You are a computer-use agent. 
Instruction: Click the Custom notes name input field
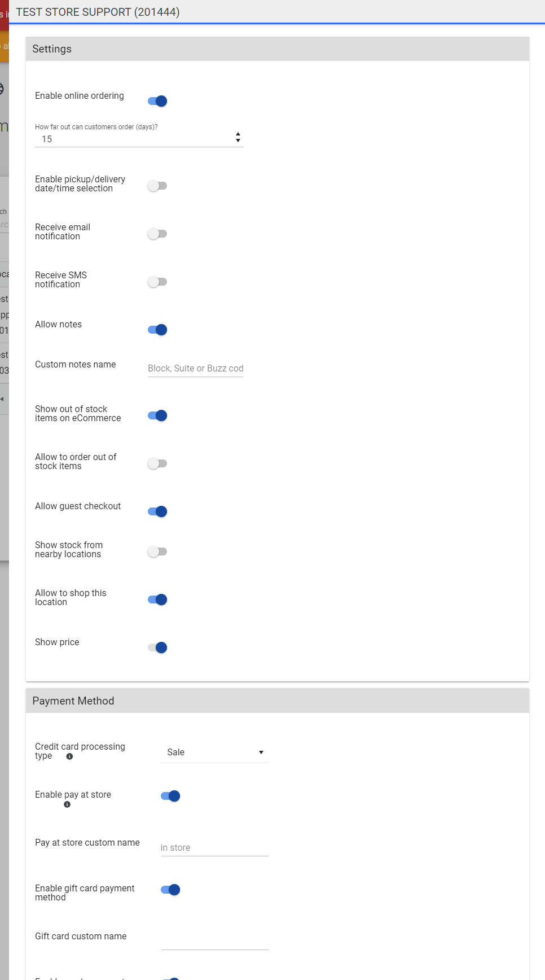coord(196,368)
